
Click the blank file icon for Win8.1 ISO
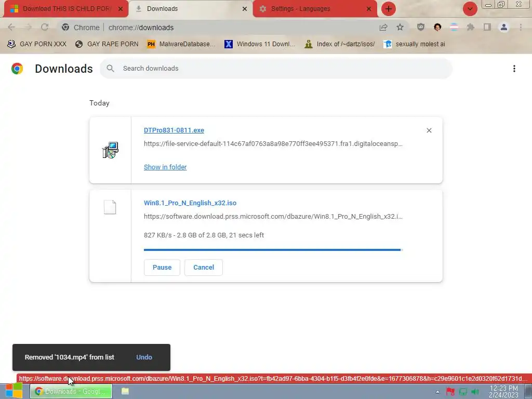click(110, 207)
